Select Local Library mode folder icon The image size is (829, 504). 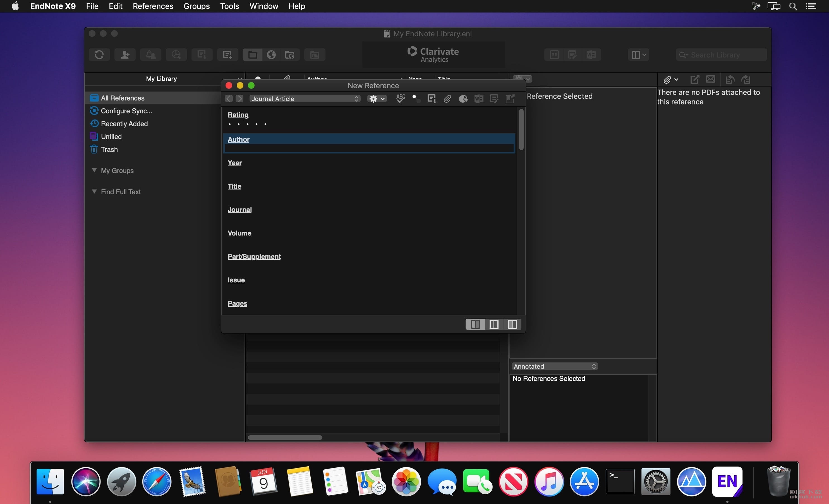point(253,54)
